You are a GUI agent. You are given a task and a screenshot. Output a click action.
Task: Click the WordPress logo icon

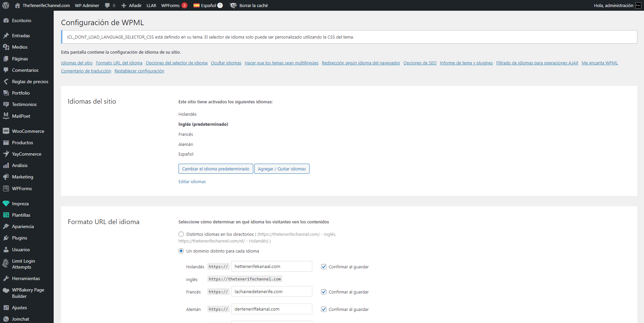click(x=6, y=5)
